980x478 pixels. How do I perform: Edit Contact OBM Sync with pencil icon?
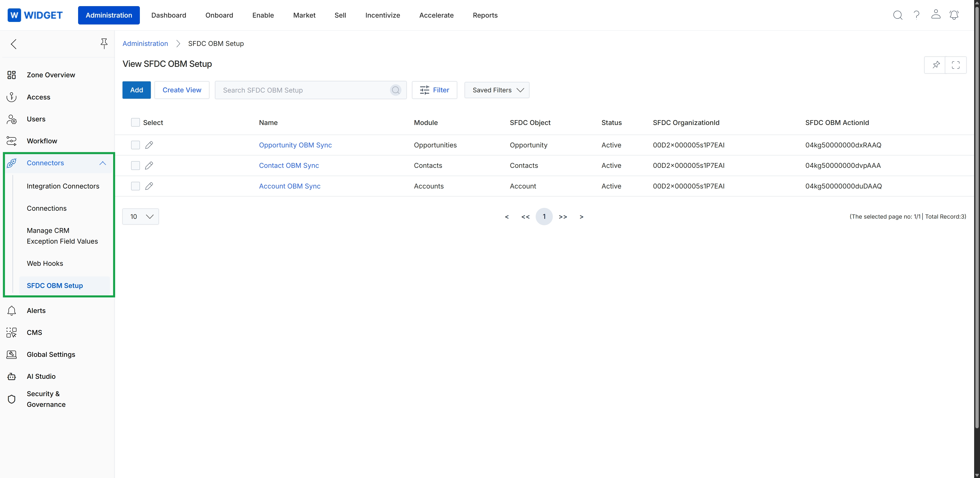pyautogui.click(x=149, y=166)
